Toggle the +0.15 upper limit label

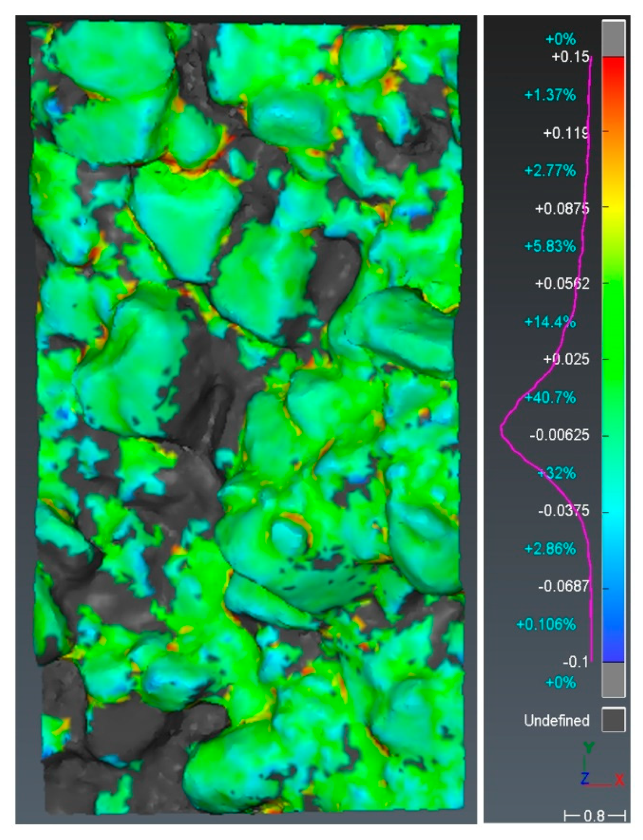click(x=570, y=58)
